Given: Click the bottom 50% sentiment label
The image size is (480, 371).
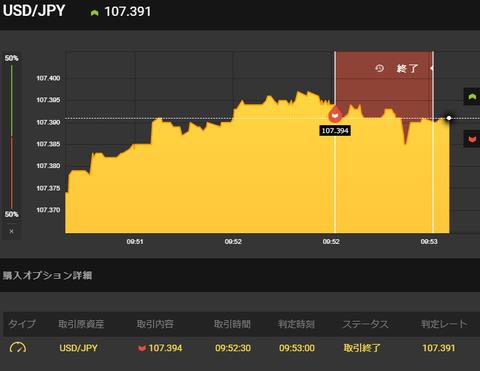Looking at the screenshot, I should (x=12, y=214).
